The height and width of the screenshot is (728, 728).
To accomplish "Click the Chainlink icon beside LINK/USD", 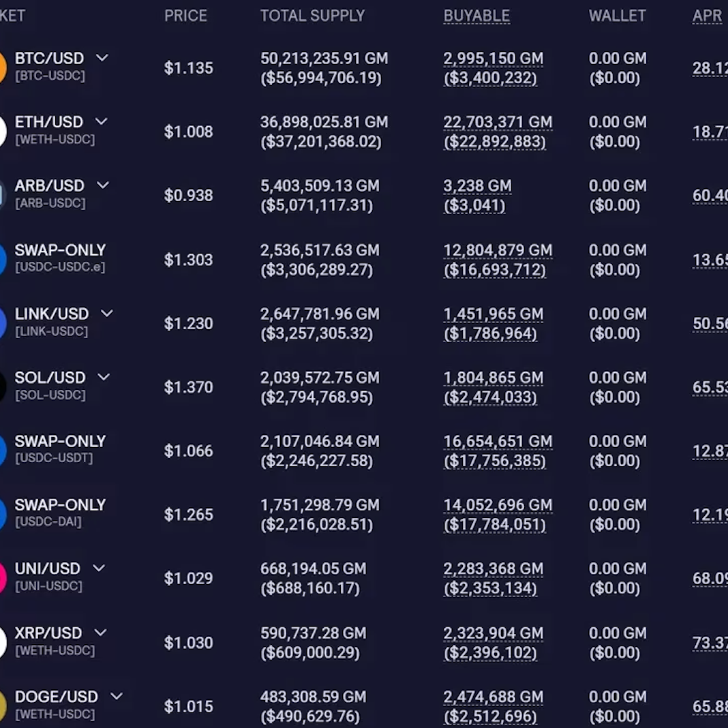I will 2,322.
